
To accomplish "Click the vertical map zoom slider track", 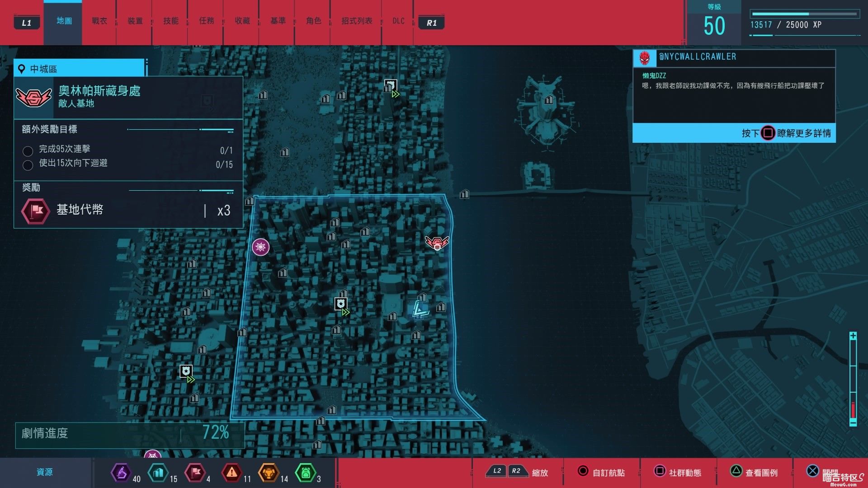I will coord(853,380).
